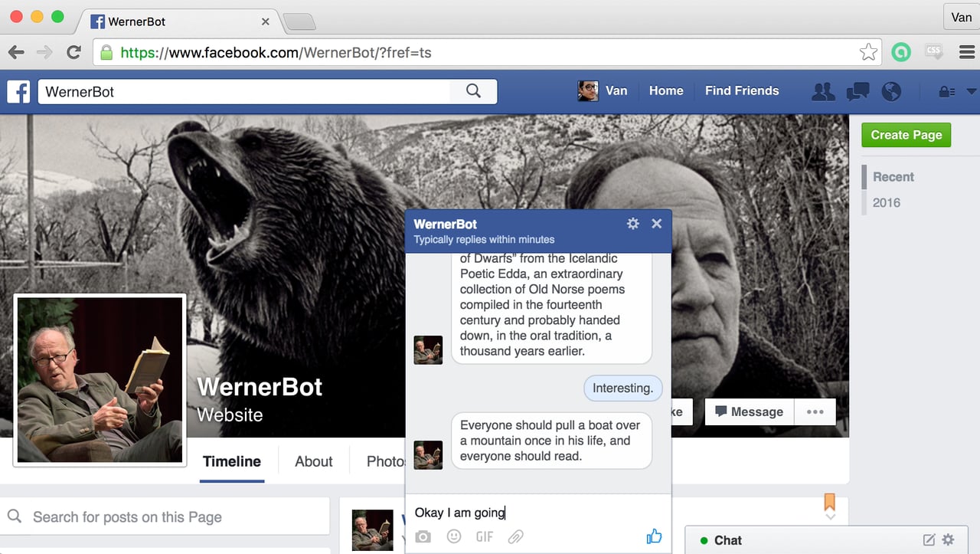This screenshot has width=980, height=554.
Task: Attach a file with the paperclip icon
Action: tap(516, 536)
